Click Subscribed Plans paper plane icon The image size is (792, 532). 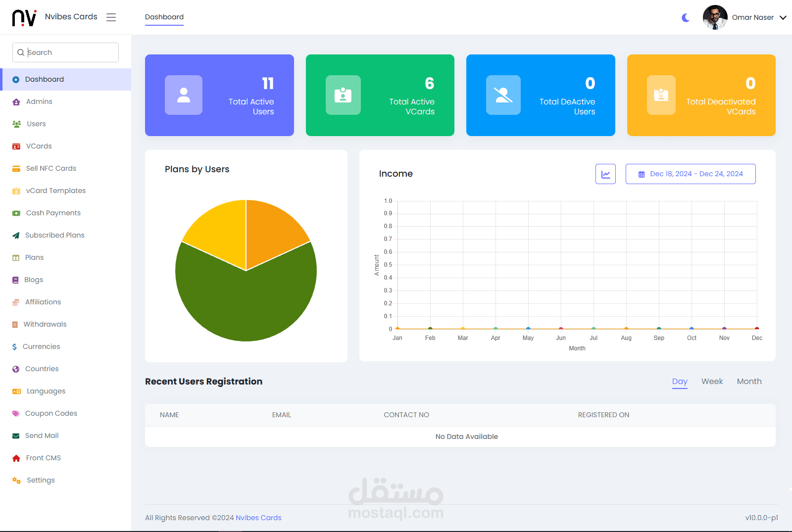pyautogui.click(x=16, y=236)
